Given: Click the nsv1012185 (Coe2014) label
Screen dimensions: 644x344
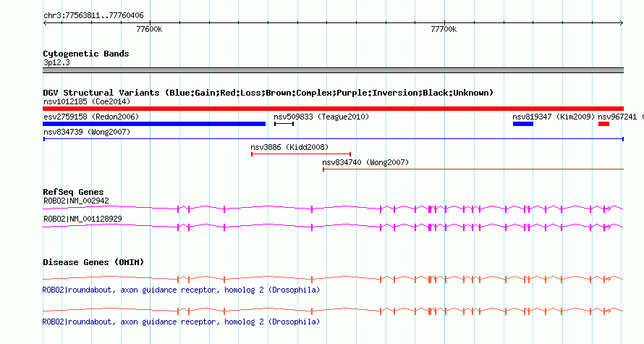Looking at the screenshot, I should pos(87,101).
